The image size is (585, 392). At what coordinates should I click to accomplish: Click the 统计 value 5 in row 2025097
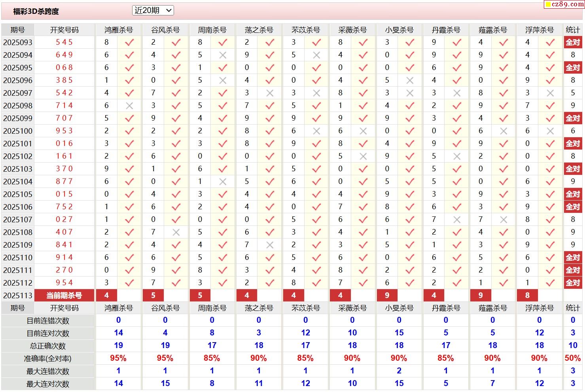click(573, 93)
